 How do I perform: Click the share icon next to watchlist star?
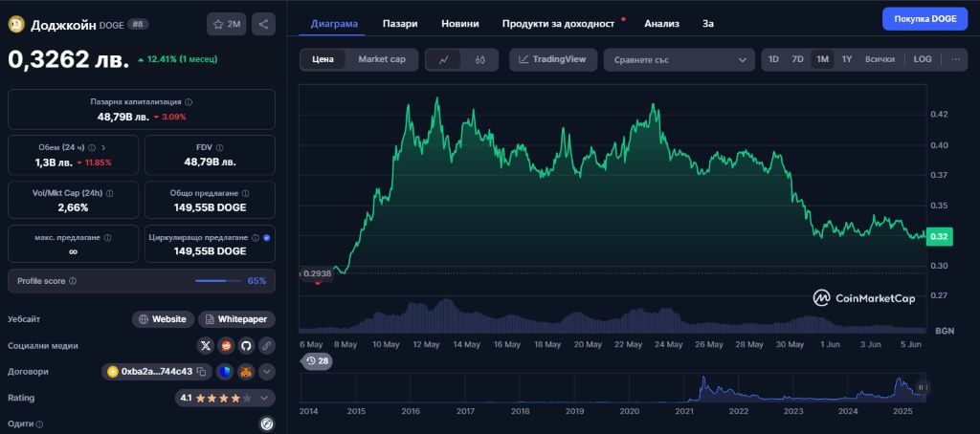263,24
